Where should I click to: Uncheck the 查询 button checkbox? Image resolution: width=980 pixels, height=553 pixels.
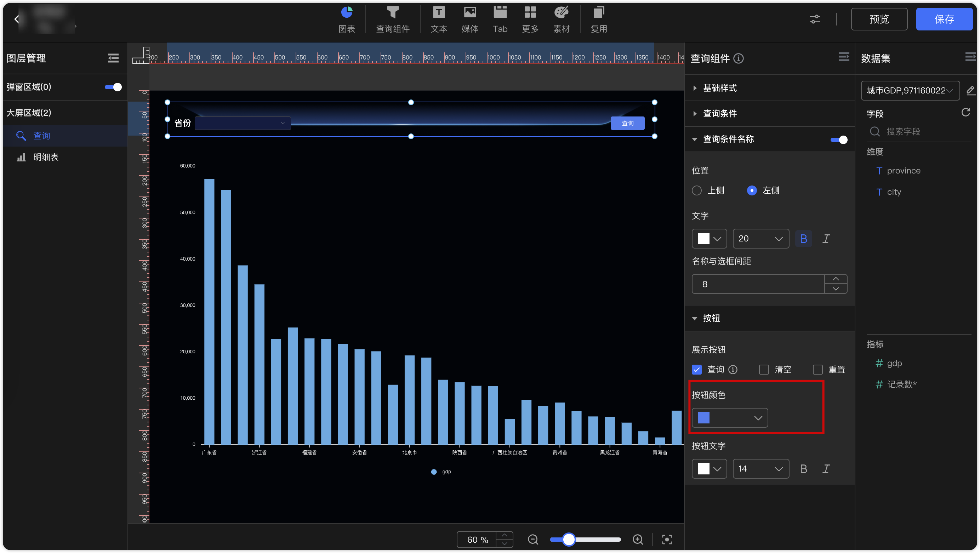pyautogui.click(x=696, y=369)
